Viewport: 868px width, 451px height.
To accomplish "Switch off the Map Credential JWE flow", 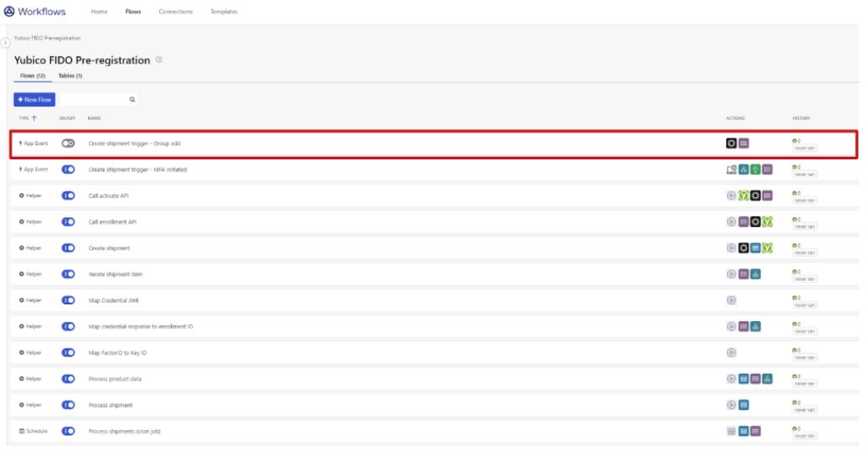I will (x=68, y=300).
